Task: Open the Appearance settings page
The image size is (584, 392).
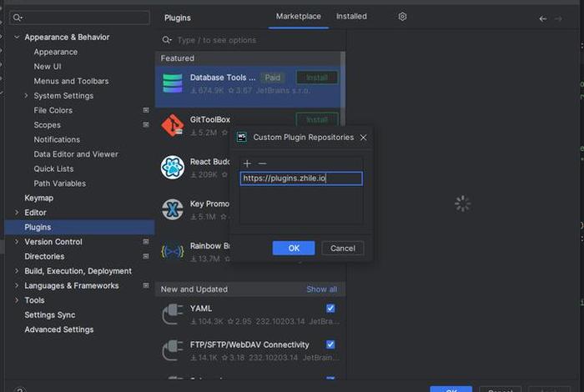Action: (x=56, y=52)
